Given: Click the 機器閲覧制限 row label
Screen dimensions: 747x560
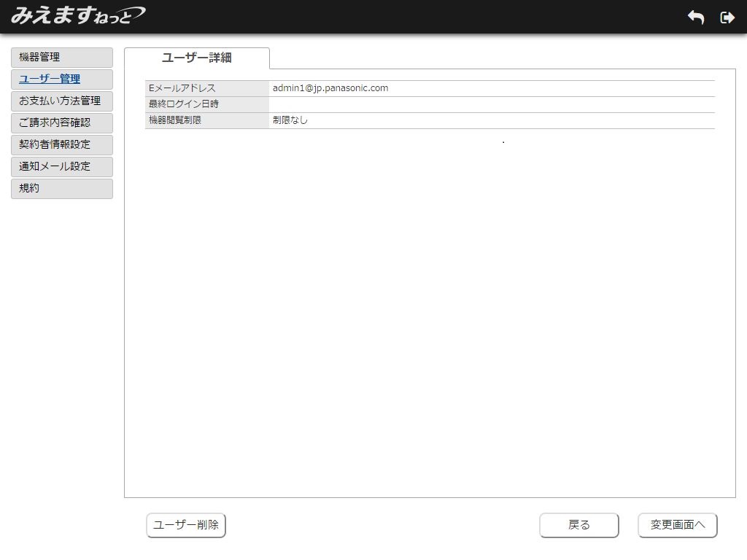Looking at the screenshot, I should [x=175, y=120].
